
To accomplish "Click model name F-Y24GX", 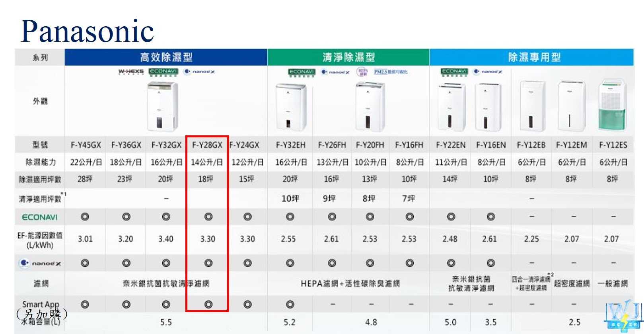I will pyautogui.click(x=244, y=145).
